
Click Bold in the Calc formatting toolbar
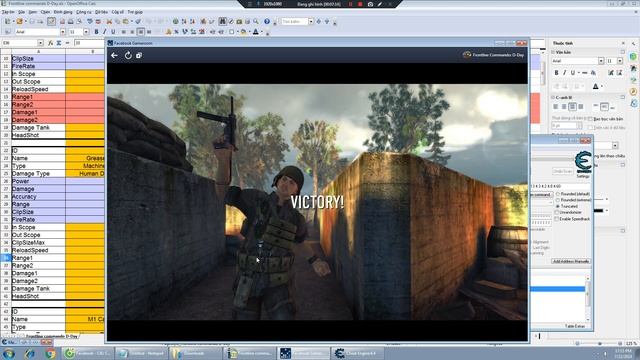(x=96, y=32)
